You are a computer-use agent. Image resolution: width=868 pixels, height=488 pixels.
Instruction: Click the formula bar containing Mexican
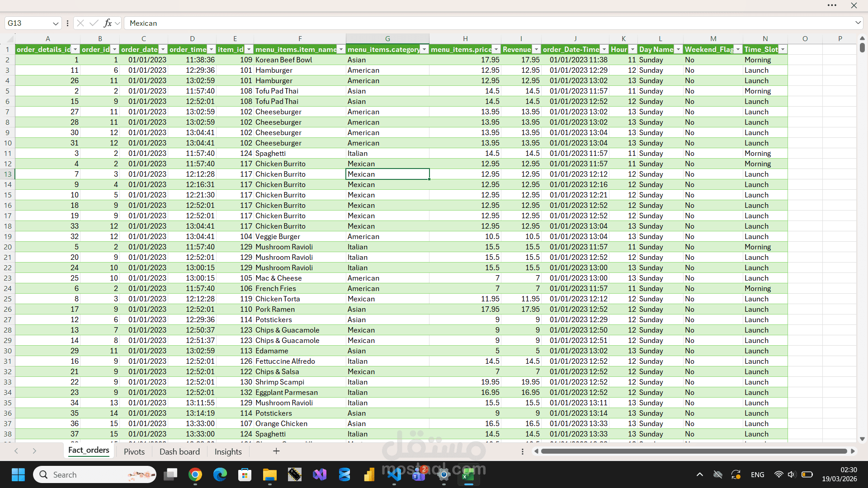point(488,23)
